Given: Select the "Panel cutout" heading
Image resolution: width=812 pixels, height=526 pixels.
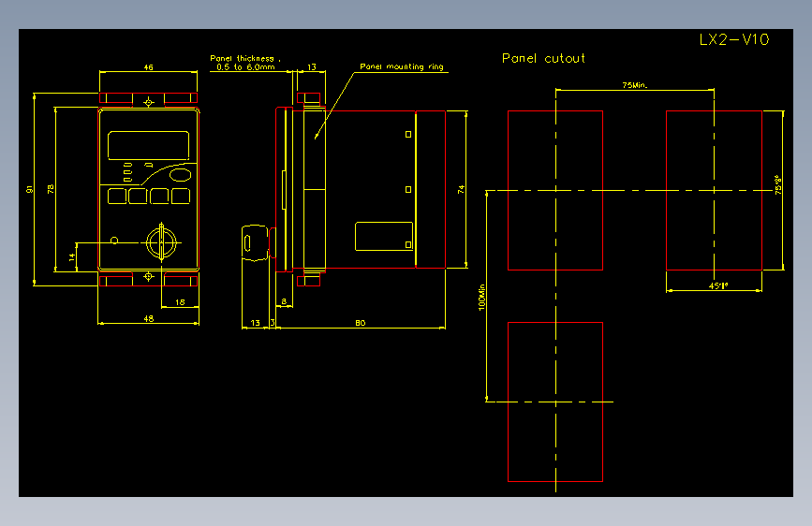Looking at the screenshot, I should pos(543,58).
